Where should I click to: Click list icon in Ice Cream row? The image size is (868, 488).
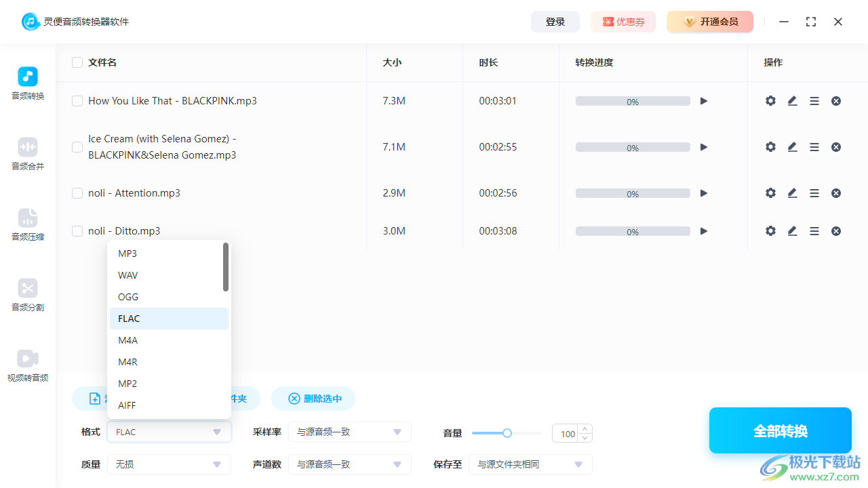coord(814,147)
